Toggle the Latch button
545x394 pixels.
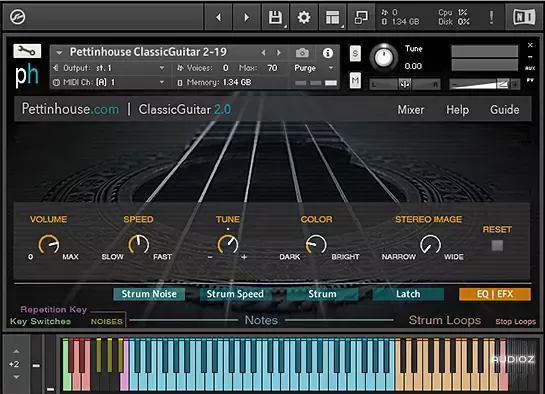coord(408,294)
